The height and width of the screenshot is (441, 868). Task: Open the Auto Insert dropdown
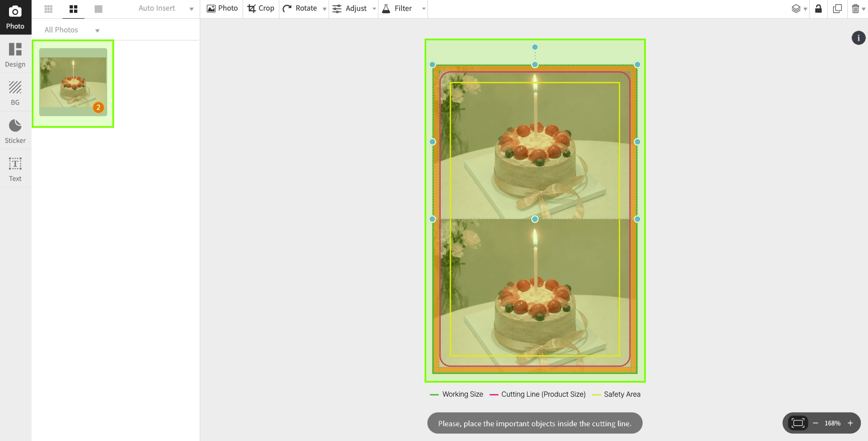(x=166, y=9)
